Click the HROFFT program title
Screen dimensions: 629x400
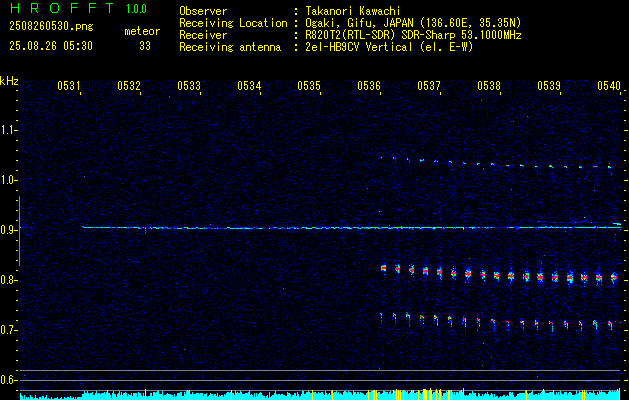(61, 8)
